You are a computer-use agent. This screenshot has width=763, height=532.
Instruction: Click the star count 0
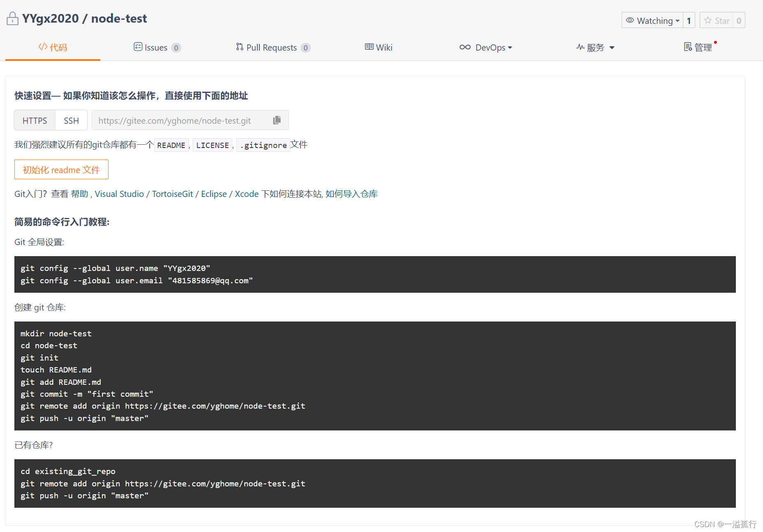pyautogui.click(x=739, y=20)
